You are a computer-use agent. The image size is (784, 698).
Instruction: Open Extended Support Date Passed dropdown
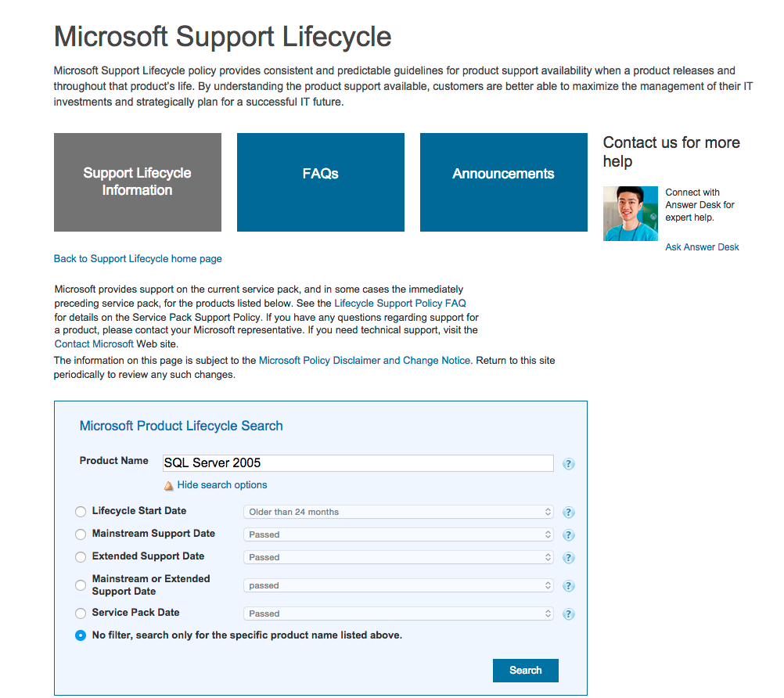398,557
